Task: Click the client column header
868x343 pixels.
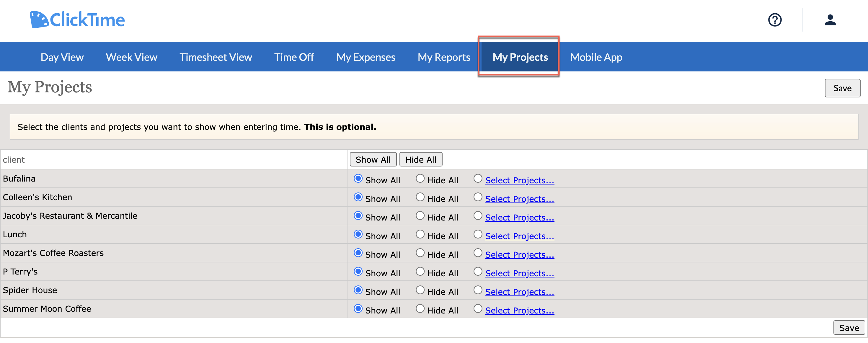Action: pyautogui.click(x=14, y=160)
